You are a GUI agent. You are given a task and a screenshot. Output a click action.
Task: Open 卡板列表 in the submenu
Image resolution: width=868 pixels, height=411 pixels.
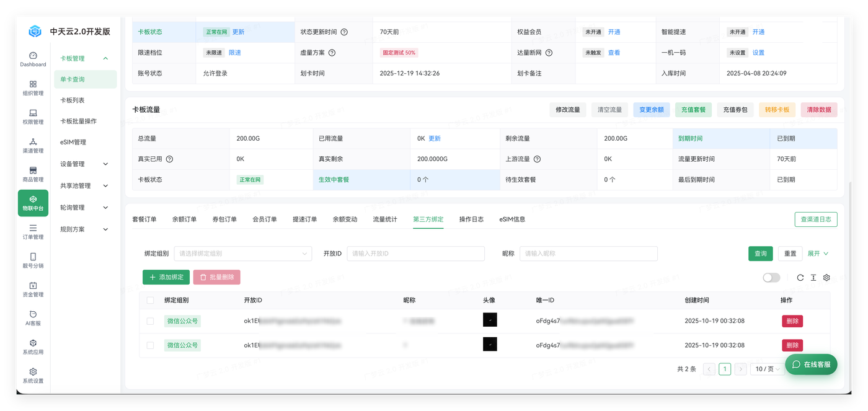[72, 100]
